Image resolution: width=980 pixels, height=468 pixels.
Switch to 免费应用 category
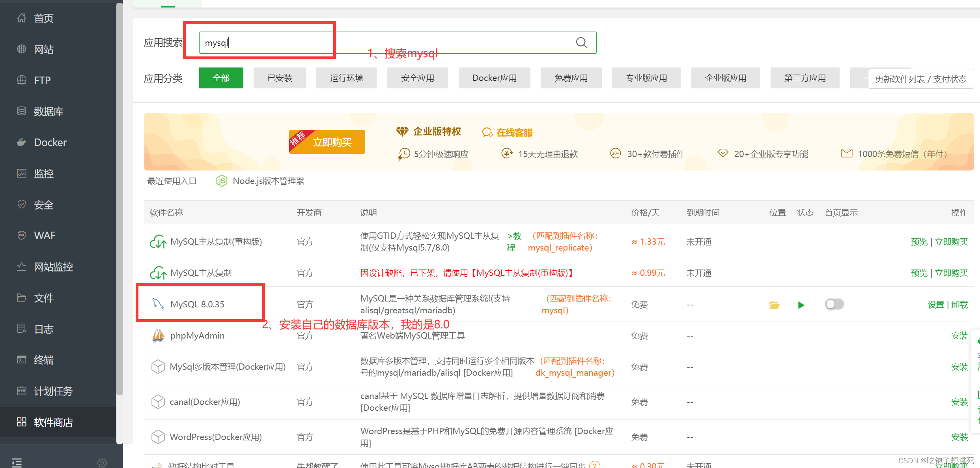571,78
